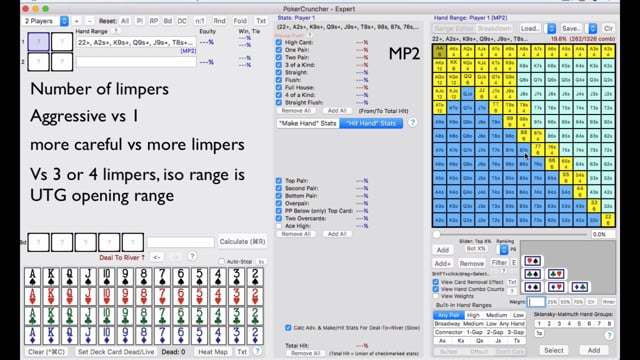Viewport: 640px width, 360px height.
Task: Pick the Queen of clubs deck card
Action: (x=69, y=316)
